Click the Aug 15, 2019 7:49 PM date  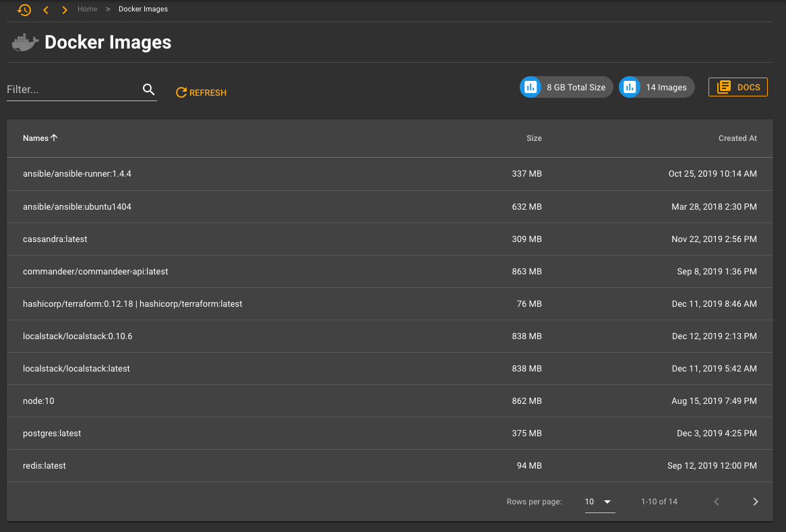pyautogui.click(x=715, y=401)
